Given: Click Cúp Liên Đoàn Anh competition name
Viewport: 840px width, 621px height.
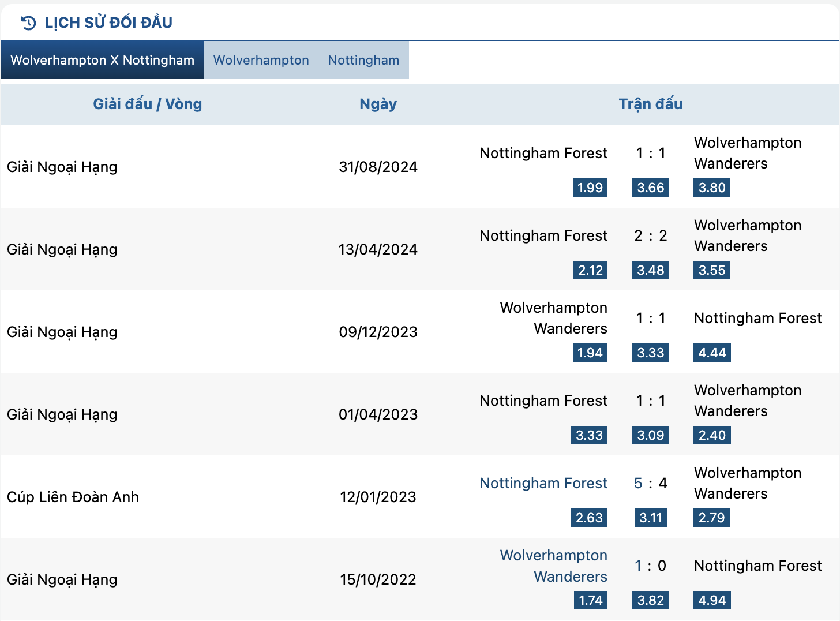Looking at the screenshot, I should click(73, 497).
